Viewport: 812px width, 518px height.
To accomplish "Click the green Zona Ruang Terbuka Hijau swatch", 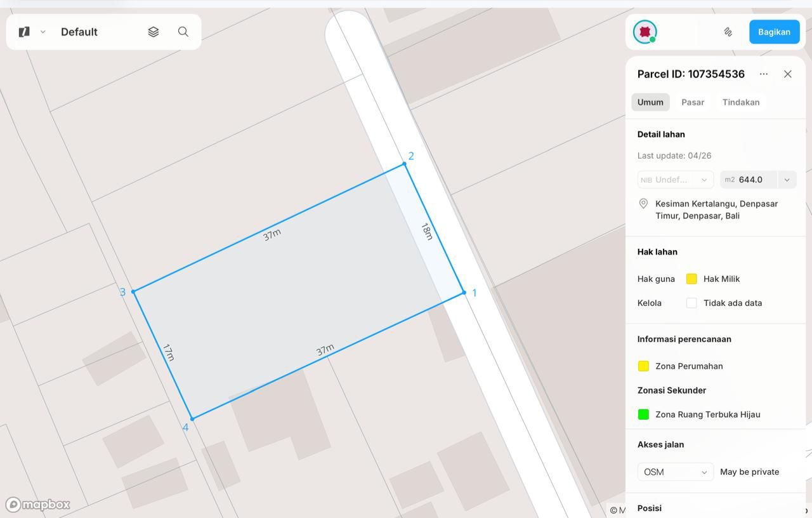I will [x=643, y=415].
